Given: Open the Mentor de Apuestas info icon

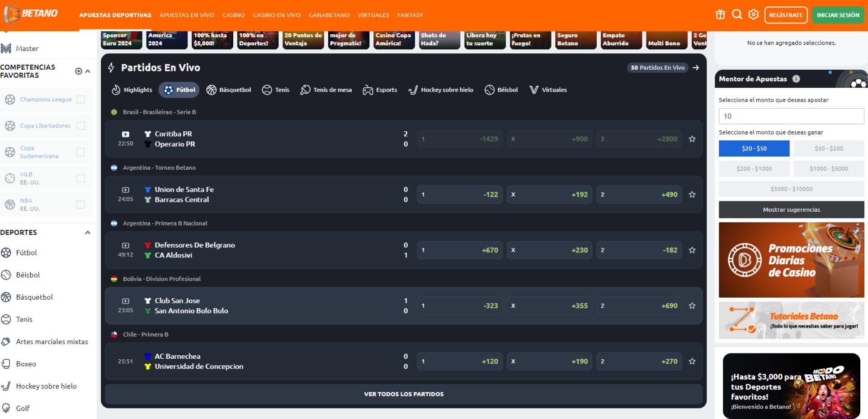Looking at the screenshot, I should (796, 79).
